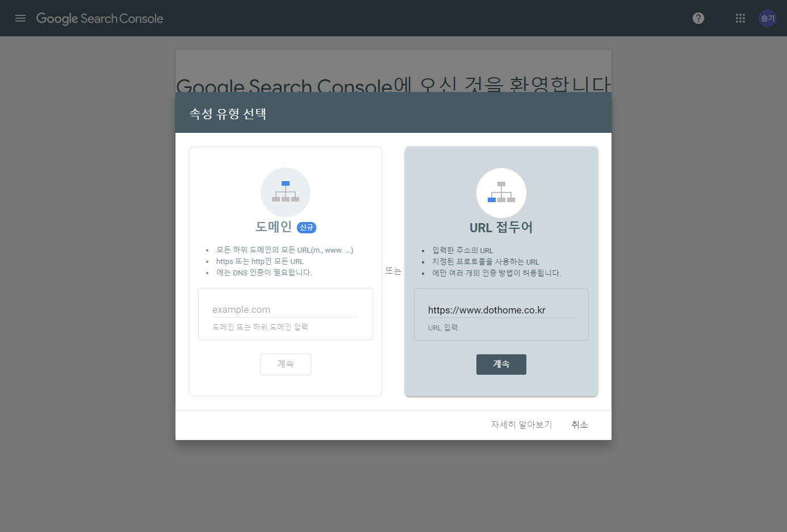Click the 'URL 입력' helper label

[x=443, y=328]
